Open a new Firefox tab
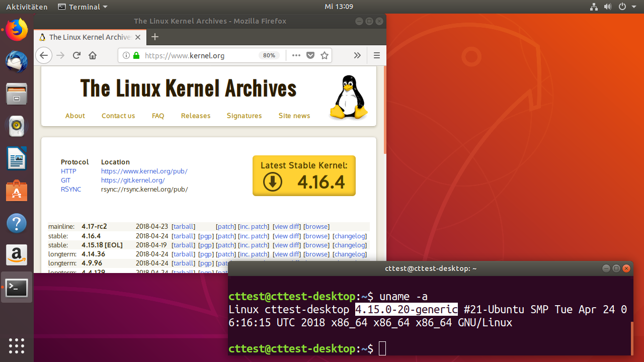Image resolution: width=644 pixels, height=362 pixels. 155,37
